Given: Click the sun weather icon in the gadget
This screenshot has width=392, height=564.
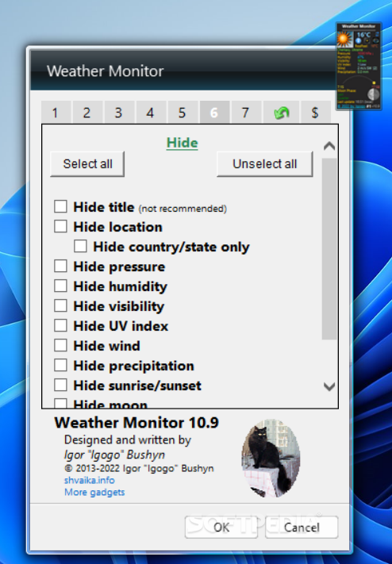Looking at the screenshot, I should tap(344, 39).
